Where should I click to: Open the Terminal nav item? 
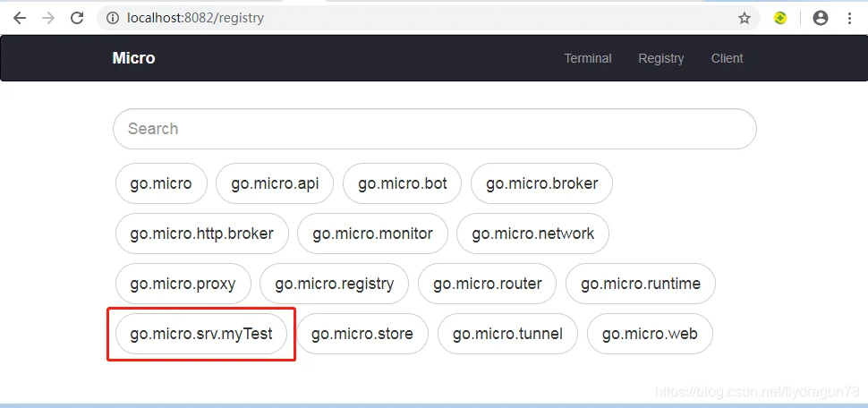(588, 58)
